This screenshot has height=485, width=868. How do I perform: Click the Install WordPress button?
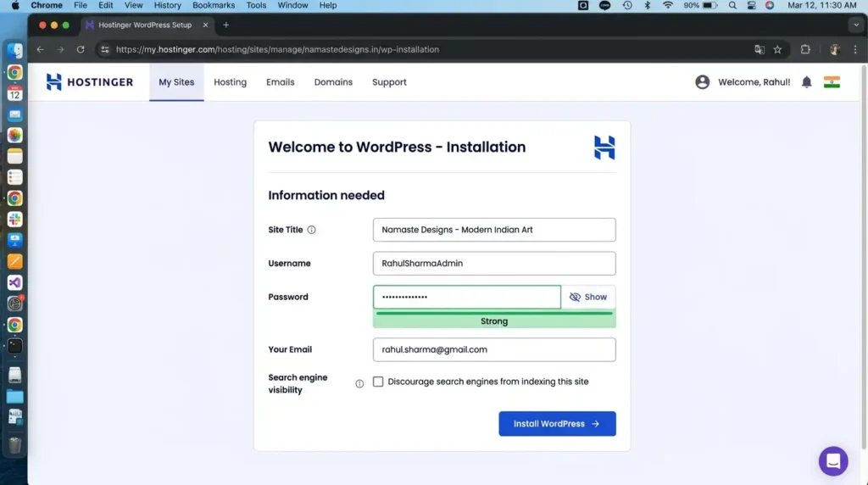[x=557, y=424]
